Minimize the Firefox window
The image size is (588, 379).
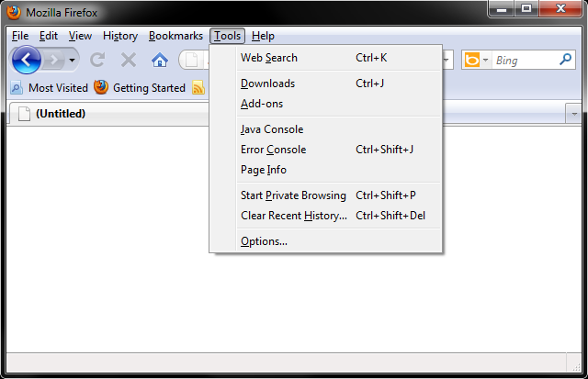(502, 9)
